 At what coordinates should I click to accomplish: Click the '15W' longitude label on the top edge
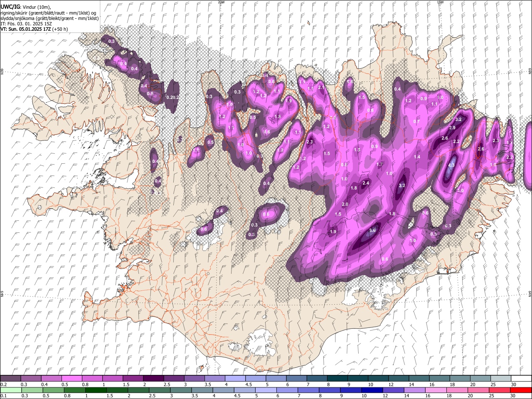[440, 2]
